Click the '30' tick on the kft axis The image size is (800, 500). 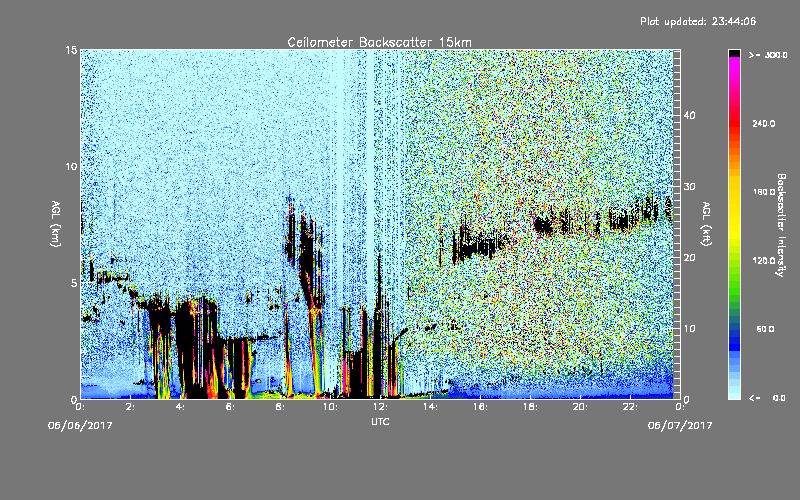point(689,187)
